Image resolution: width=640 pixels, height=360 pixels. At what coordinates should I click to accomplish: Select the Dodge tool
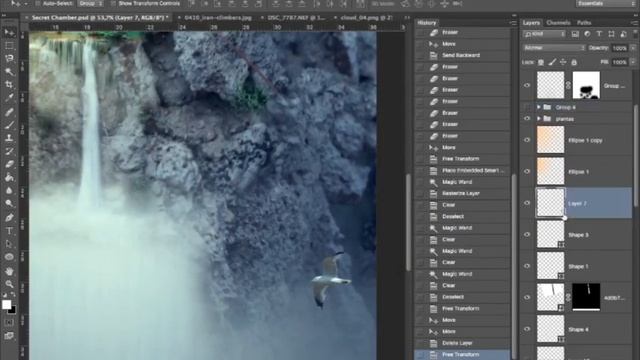click(x=9, y=203)
